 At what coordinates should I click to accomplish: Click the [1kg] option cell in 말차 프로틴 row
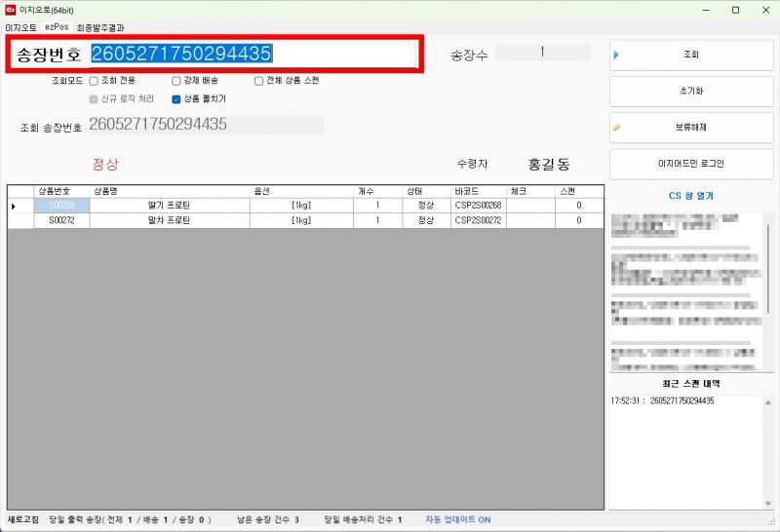click(301, 220)
